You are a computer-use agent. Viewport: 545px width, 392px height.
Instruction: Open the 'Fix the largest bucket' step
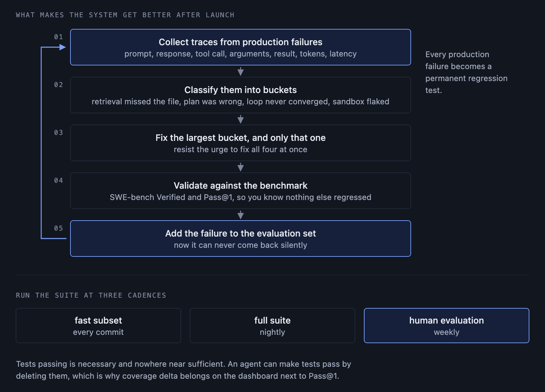point(241,143)
